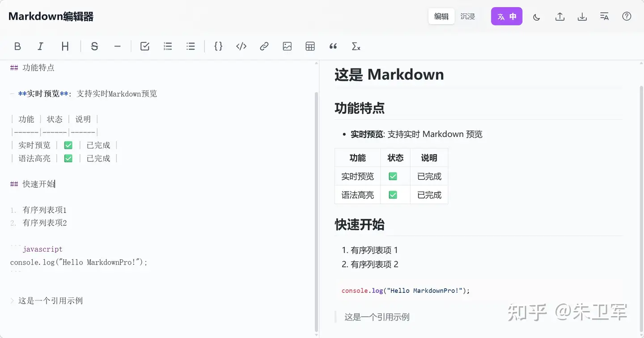Click the quoted '这是一个引用示例' in preview

377,317
